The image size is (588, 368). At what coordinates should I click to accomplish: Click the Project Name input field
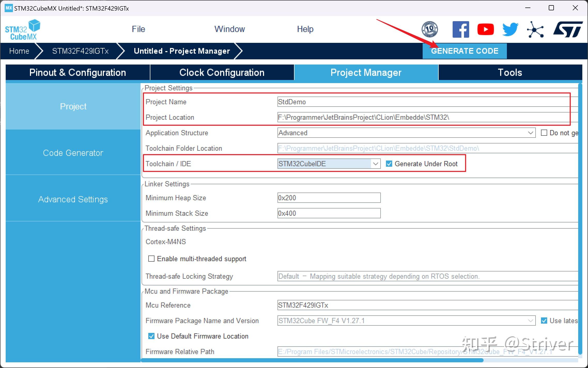(x=428, y=102)
